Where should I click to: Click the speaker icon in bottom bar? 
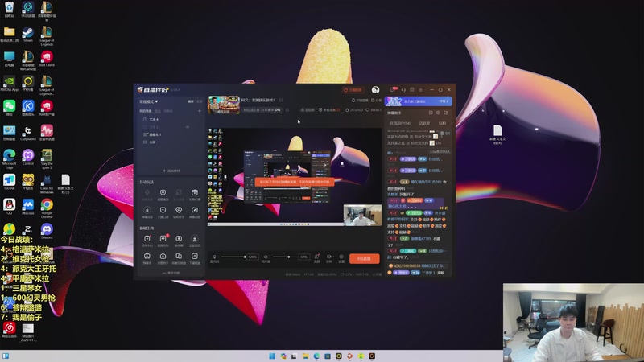(266, 257)
